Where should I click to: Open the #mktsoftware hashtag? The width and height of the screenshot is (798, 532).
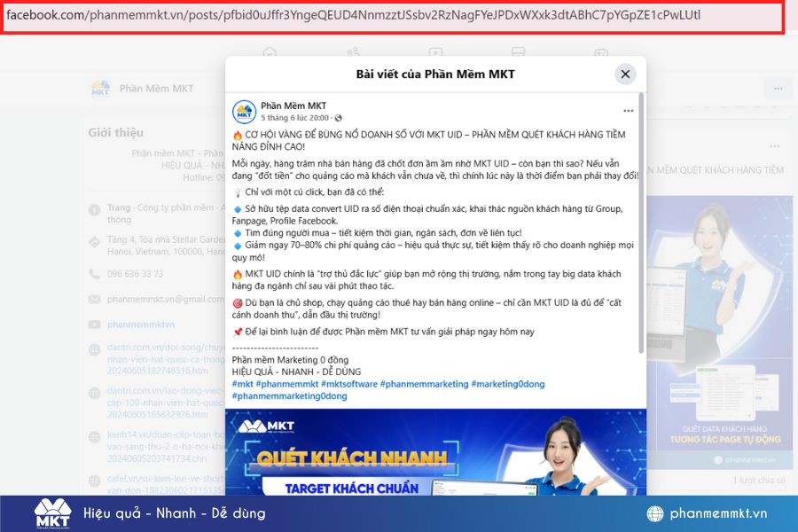pos(349,384)
